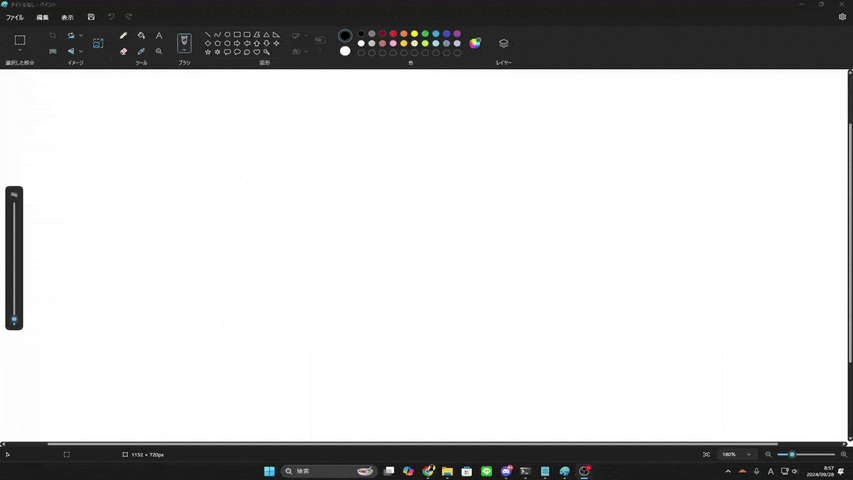This screenshot has width=853, height=480.
Task: Open the ファイル menu
Action: coord(15,17)
